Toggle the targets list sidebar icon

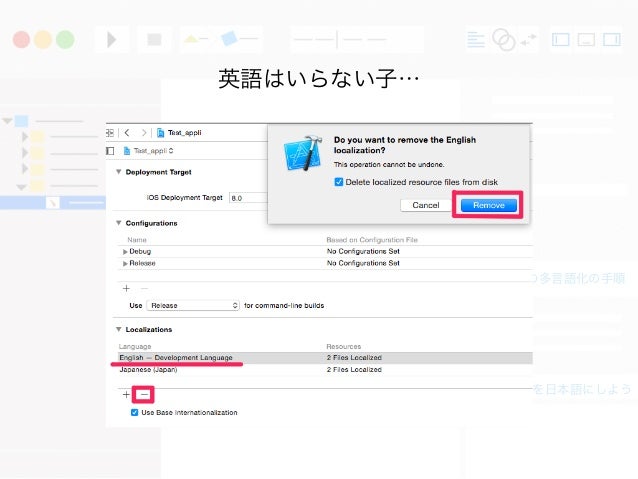tap(110, 151)
